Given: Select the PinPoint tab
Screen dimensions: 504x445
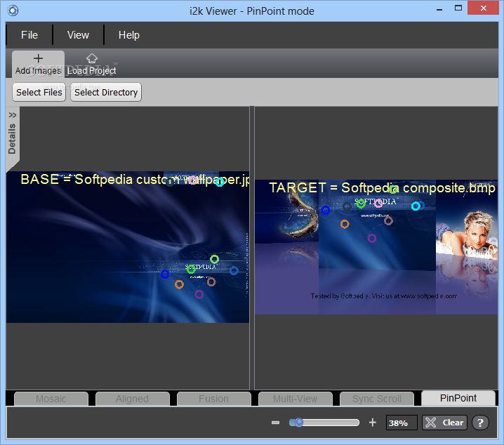Looking at the screenshot, I should [x=458, y=398].
